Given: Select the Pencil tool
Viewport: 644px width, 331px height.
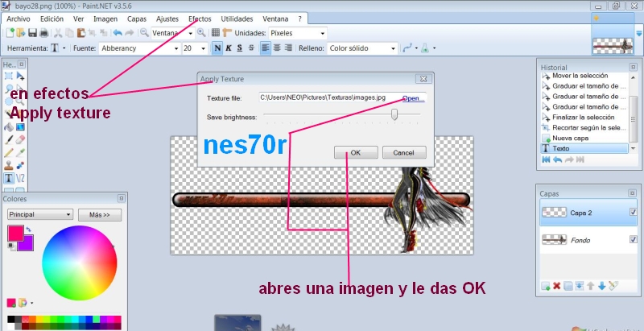Looking at the screenshot, I should click(9, 153).
